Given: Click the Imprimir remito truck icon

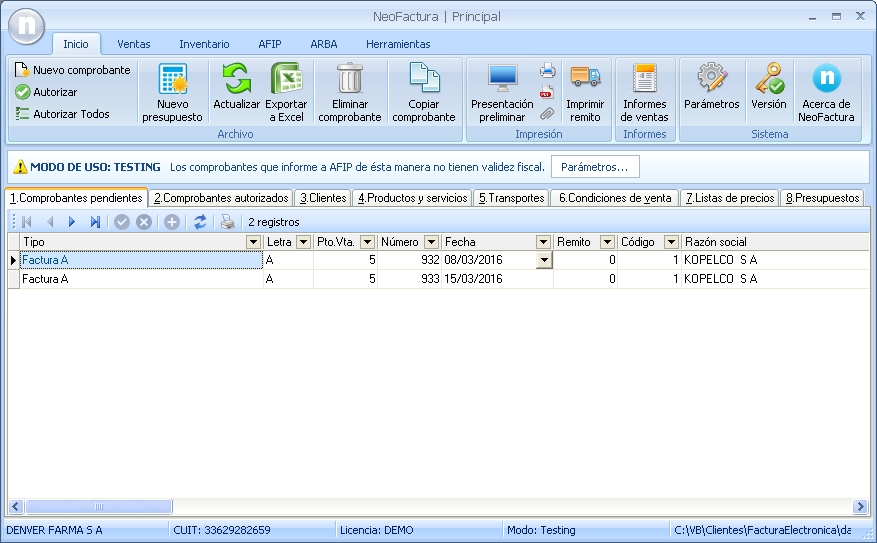Looking at the screenshot, I should point(585,78).
